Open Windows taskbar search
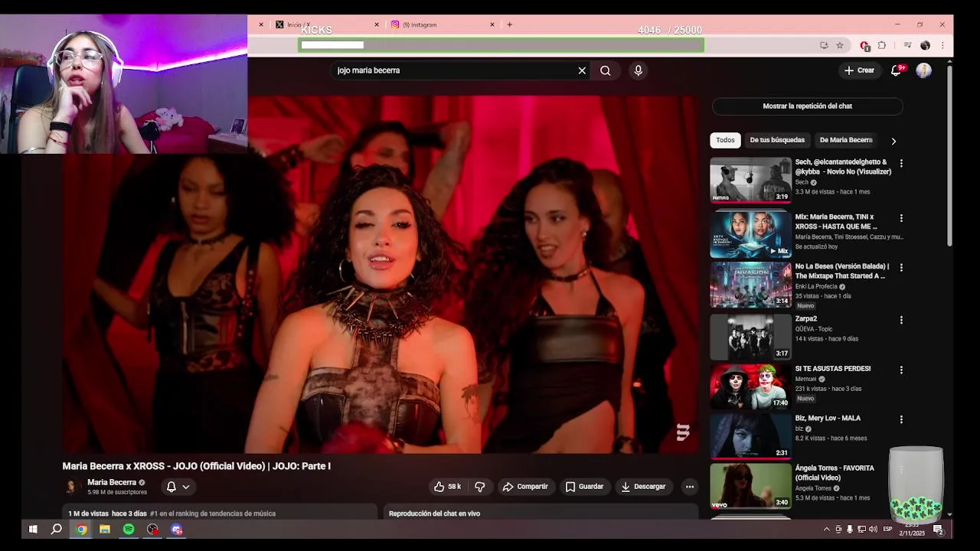Viewport: 980px width, 551px height. pyautogui.click(x=57, y=529)
